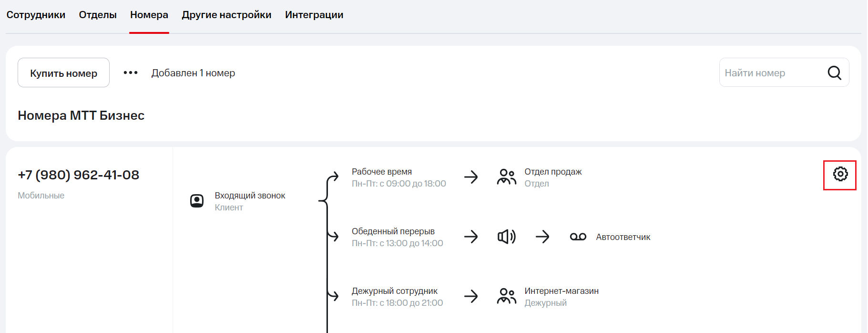Screen dimensions: 868x333
Task: Click the incoming call client icon
Action: tap(197, 201)
